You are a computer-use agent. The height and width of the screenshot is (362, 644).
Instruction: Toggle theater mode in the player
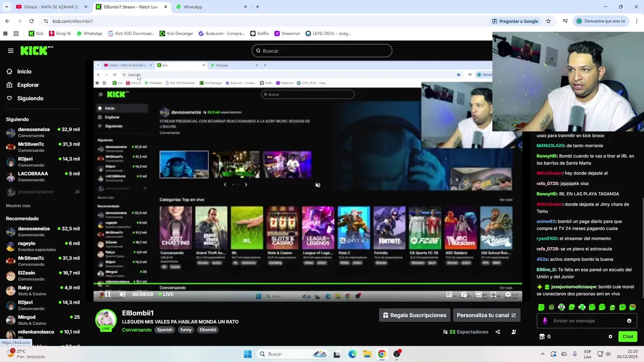click(478, 295)
